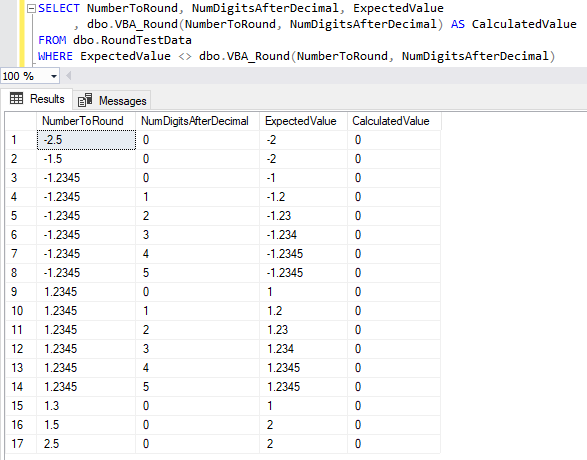Select row 1 using its row header

tap(21, 140)
